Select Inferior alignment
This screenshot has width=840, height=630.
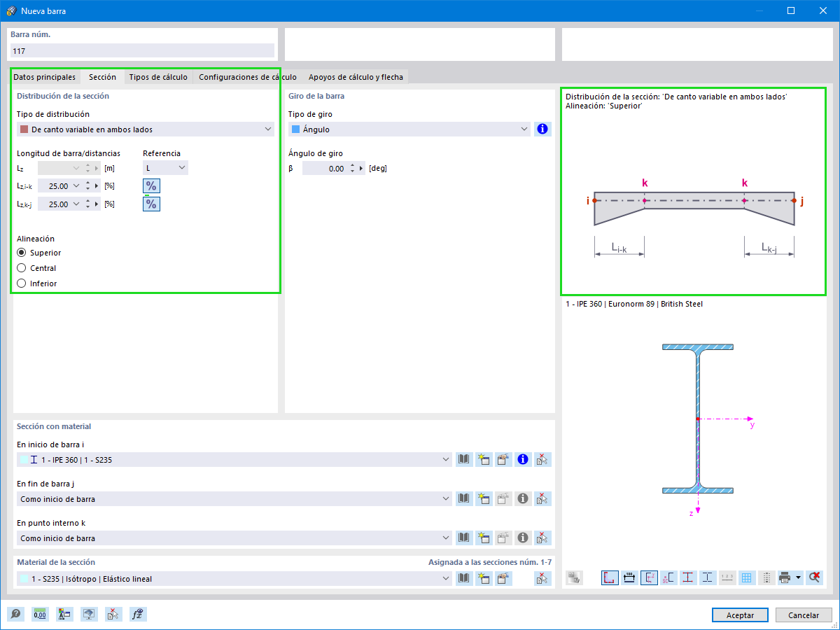point(22,283)
